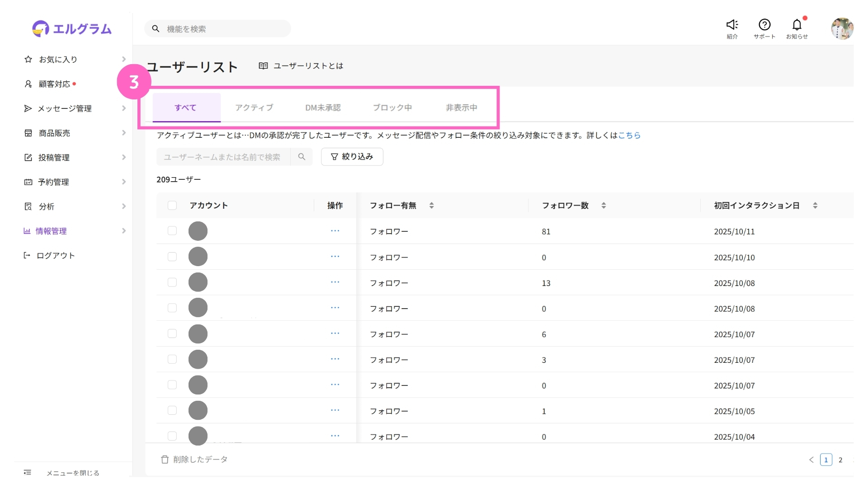Click the magnifier icon in user search
The height and width of the screenshot is (488, 868).
302,157
